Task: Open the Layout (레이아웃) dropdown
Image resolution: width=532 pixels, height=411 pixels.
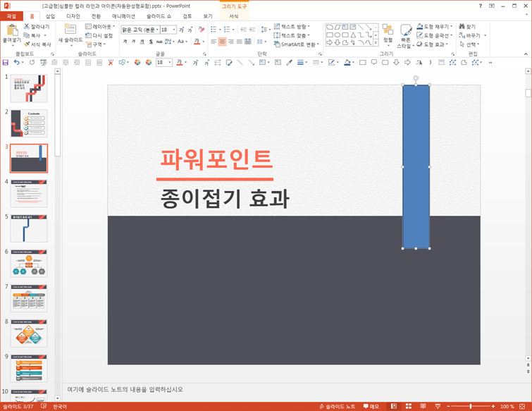Action: point(100,26)
